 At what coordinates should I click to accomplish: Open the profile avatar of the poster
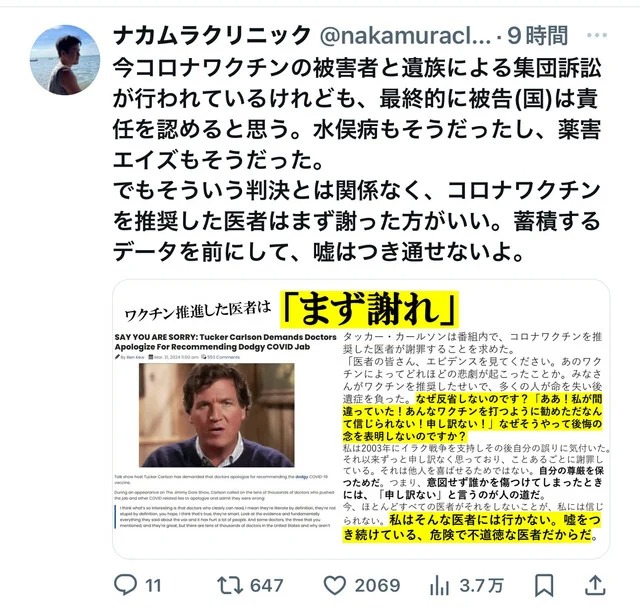click(x=65, y=60)
